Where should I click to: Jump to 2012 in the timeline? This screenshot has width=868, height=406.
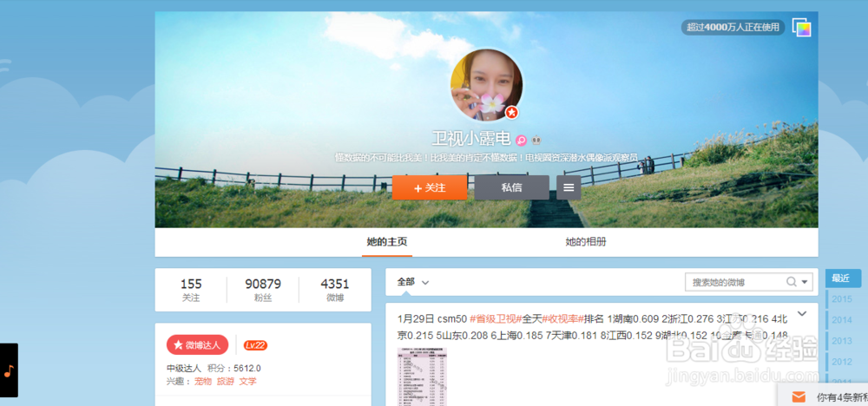tap(842, 362)
